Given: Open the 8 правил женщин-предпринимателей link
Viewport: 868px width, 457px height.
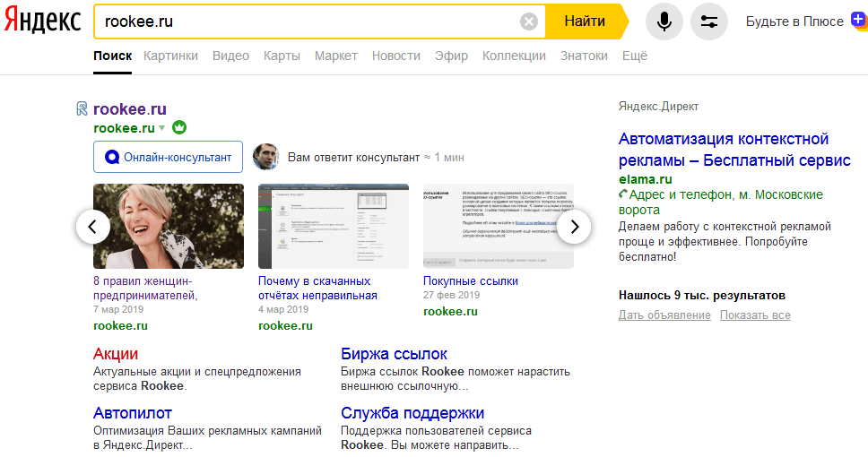Looking at the screenshot, I should [145, 289].
